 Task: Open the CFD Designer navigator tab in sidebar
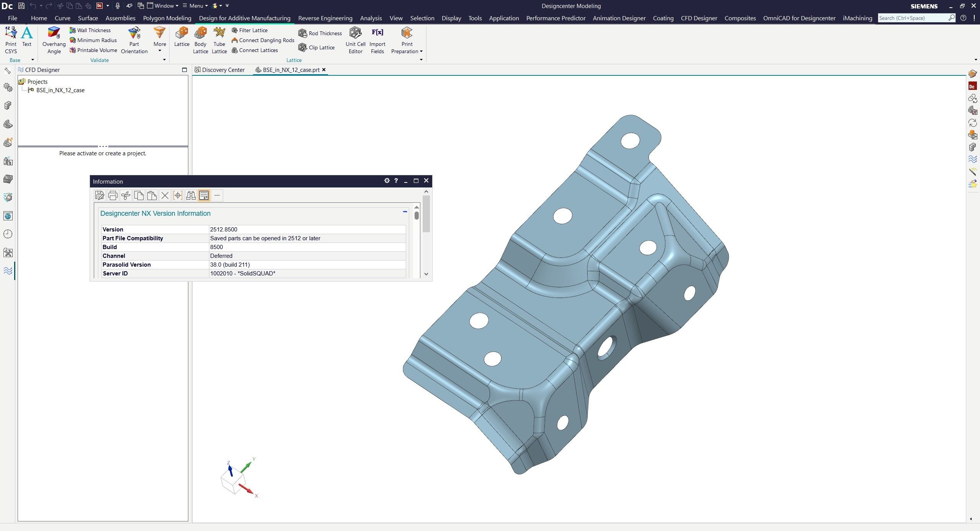(x=8, y=271)
